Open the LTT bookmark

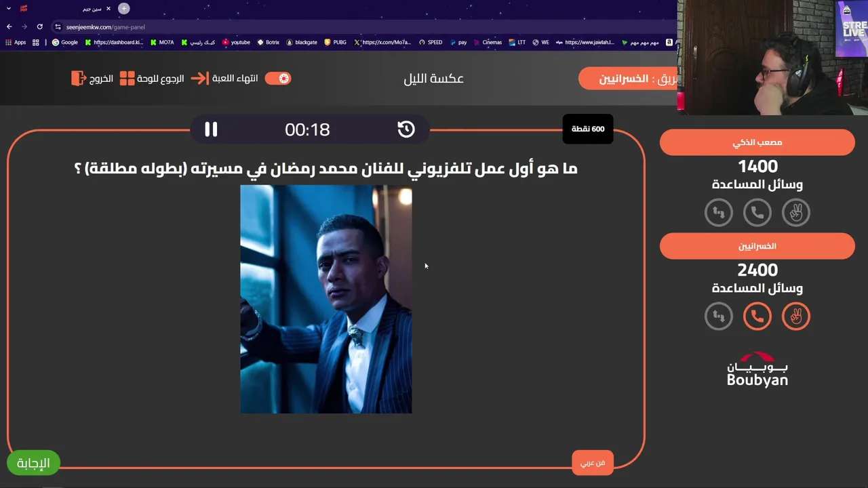click(517, 42)
